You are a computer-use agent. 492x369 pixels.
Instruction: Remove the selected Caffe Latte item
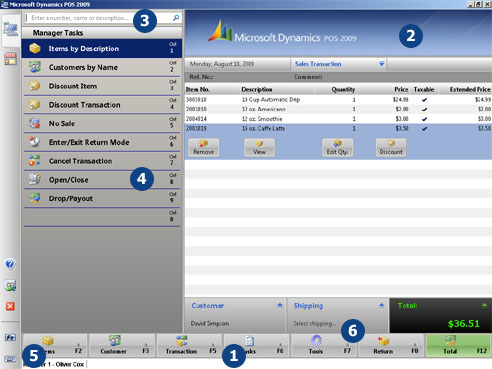click(x=204, y=147)
